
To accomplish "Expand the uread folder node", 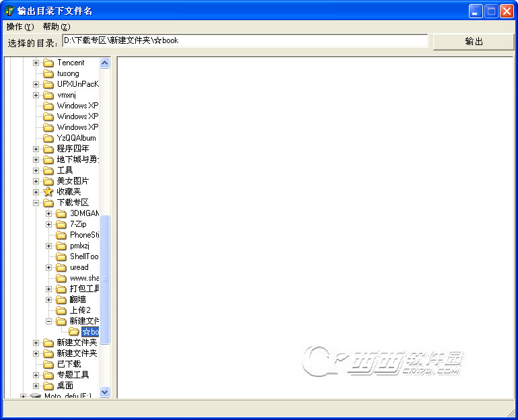I will (x=49, y=267).
